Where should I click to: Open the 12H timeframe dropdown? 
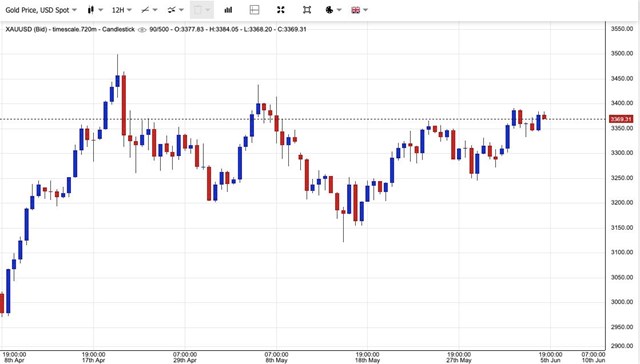(x=122, y=10)
